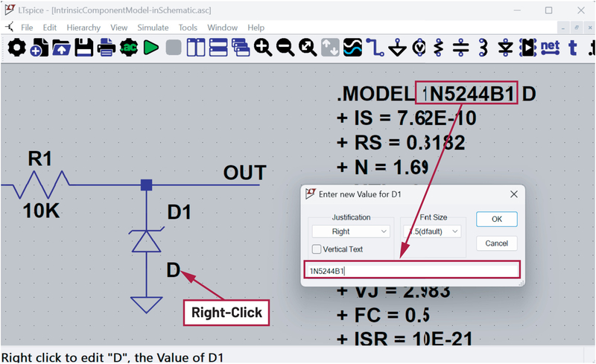Click the Save floppy disk icon
Screen dimensions: 596x364
(x=83, y=48)
